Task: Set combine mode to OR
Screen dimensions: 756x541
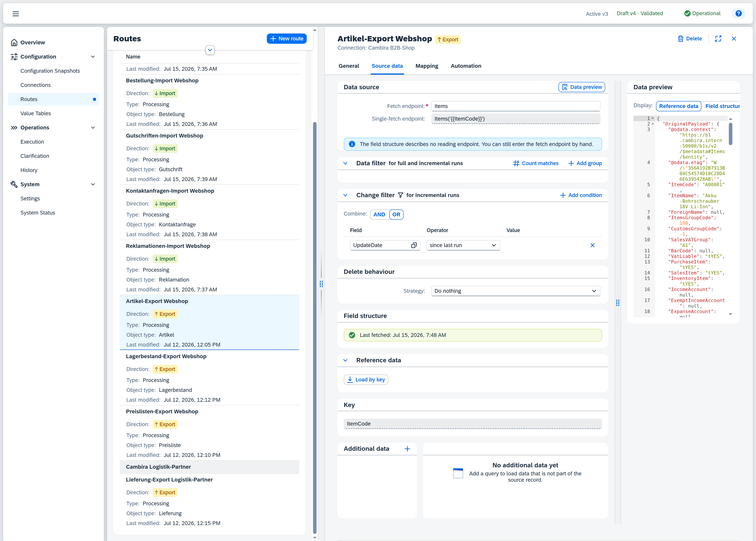Action: 396,215
